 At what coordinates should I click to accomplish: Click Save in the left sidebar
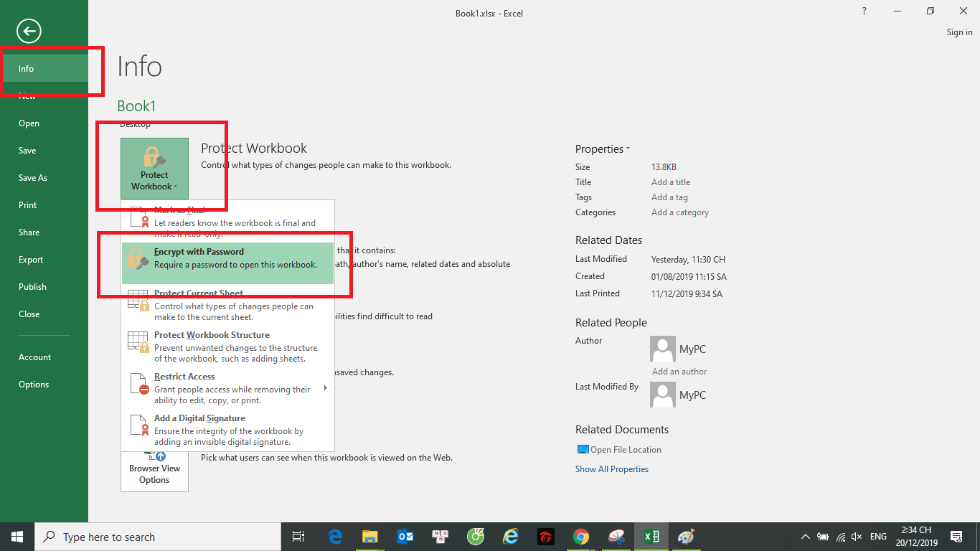44,151
